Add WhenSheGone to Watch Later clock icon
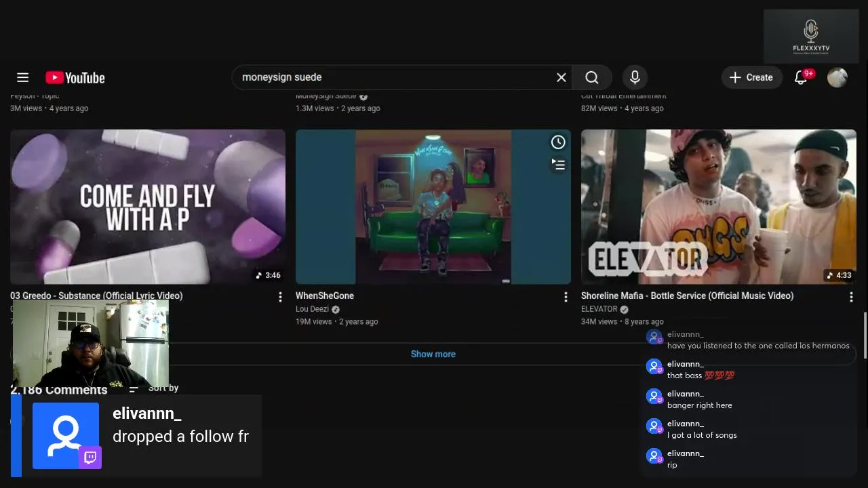Screen dimensions: 868x488 tap(557, 142)
